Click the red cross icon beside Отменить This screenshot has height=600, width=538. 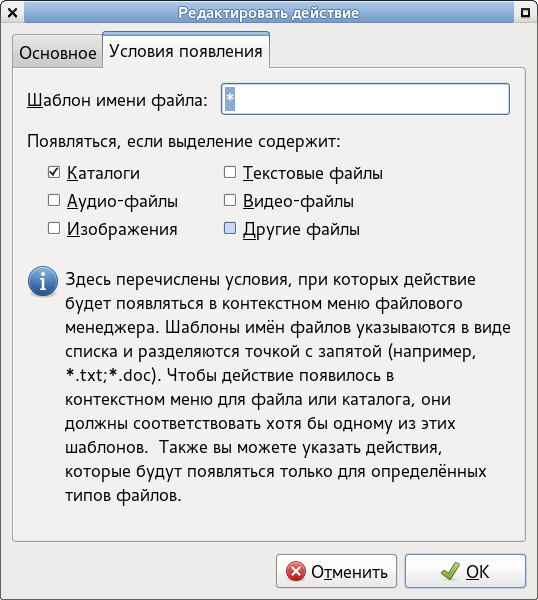296,571
